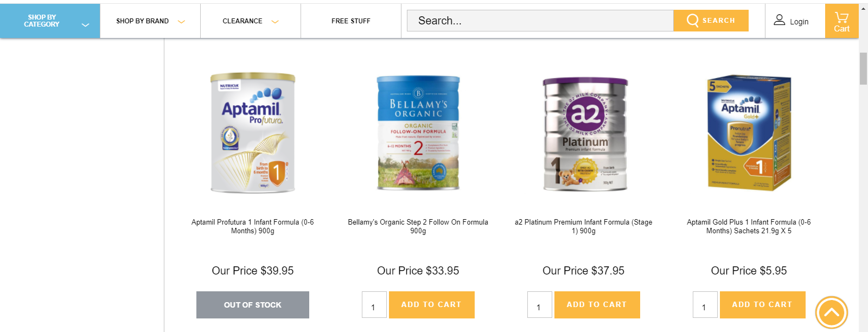Add Aptamil Gold Plus sachets to cart
The height and width of the screenshot is (332, 868).
point(762,305)
